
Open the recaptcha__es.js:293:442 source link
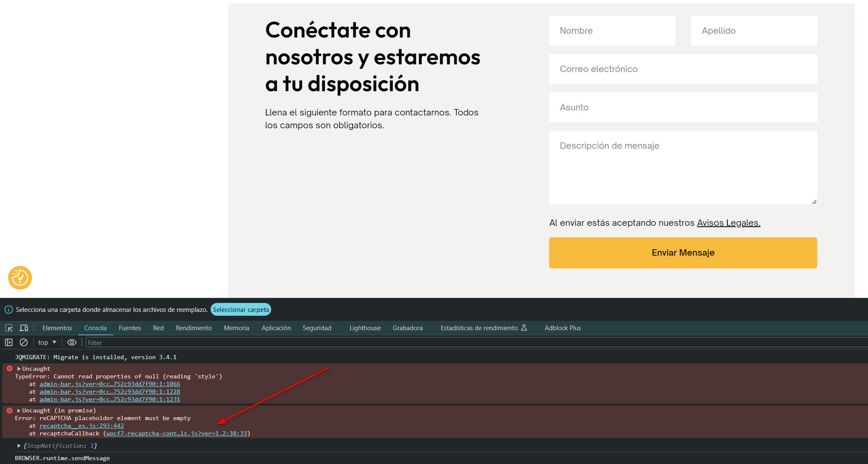coord(81,426)
